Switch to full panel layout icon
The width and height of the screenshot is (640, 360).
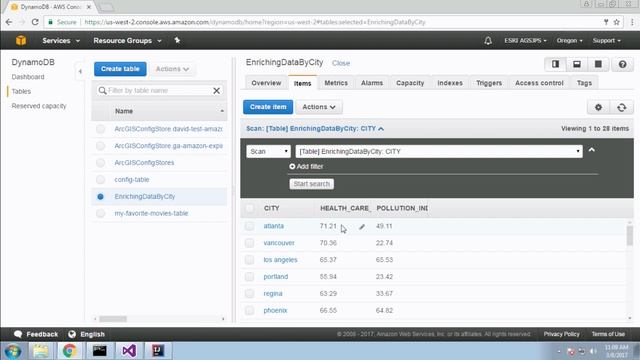coord(598,64)
